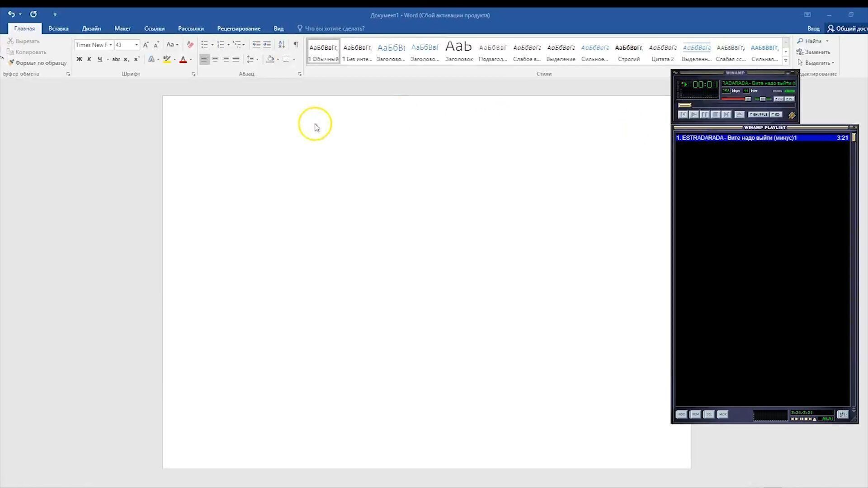
Task: Click the 'Что вы хотите сделать?' search field
Action: point(335,28)
